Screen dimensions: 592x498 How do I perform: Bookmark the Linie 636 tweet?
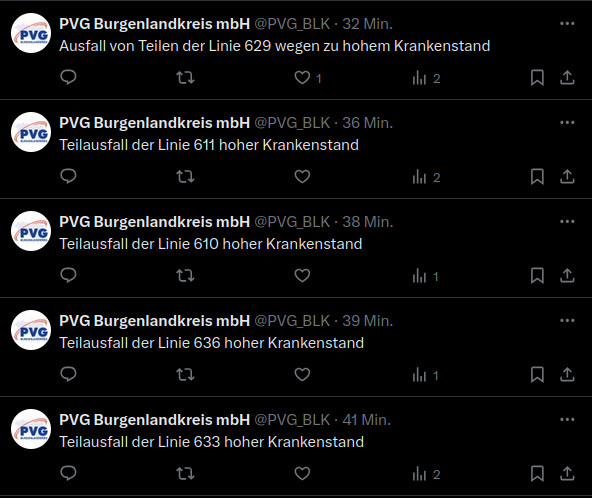click(537, 375)
